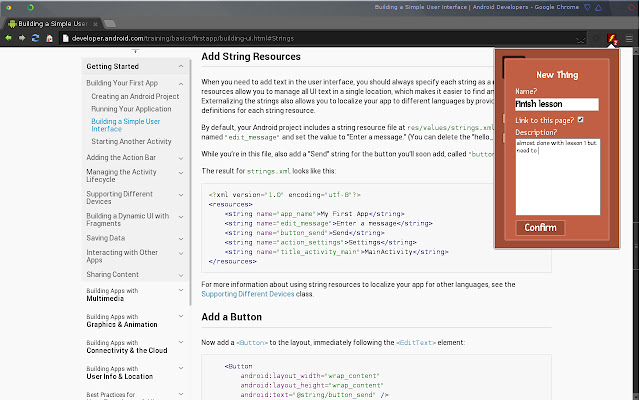This screenshot has width=640, height=400.
Task: Reload the page with refresh icon
Action: point(35,38)
